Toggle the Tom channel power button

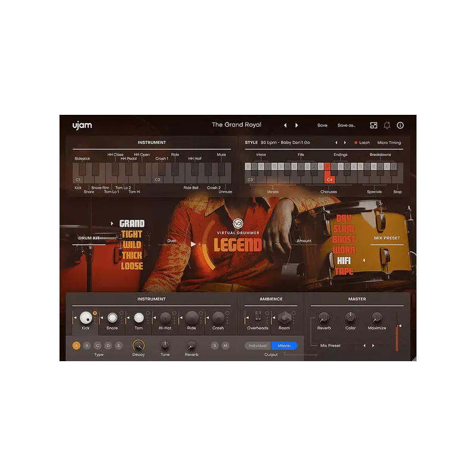(x=148, y=313)
